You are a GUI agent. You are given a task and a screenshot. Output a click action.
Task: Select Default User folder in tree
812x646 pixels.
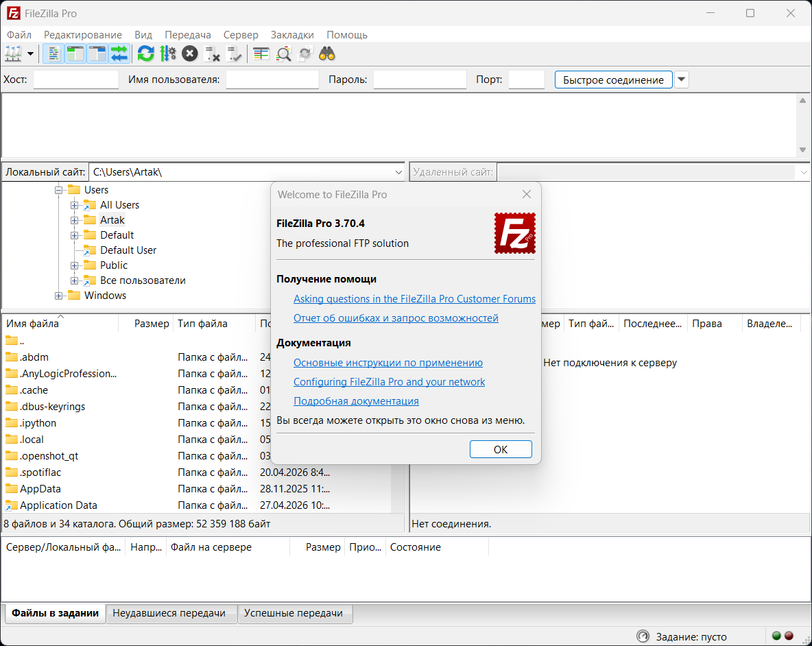click(128, 250)
